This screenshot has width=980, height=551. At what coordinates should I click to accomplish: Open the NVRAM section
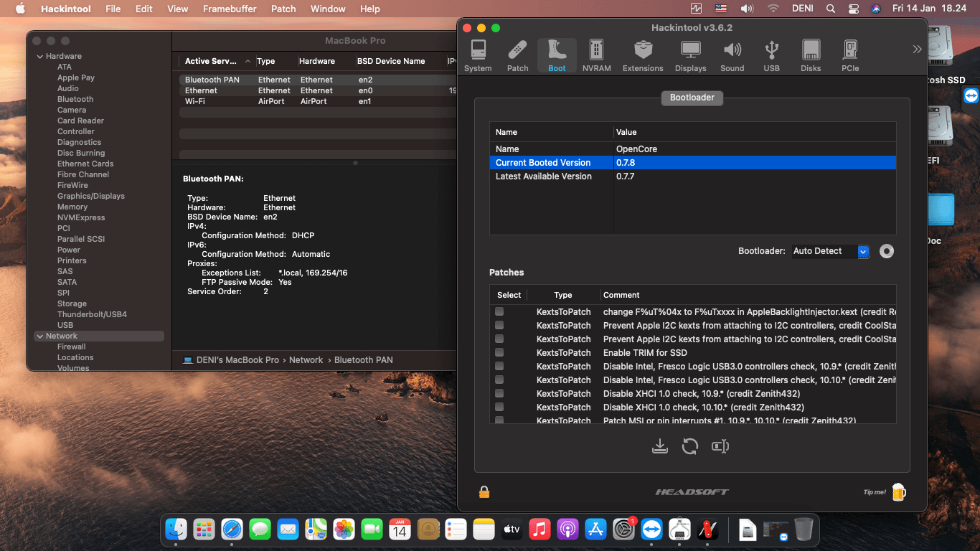(596, 56)
